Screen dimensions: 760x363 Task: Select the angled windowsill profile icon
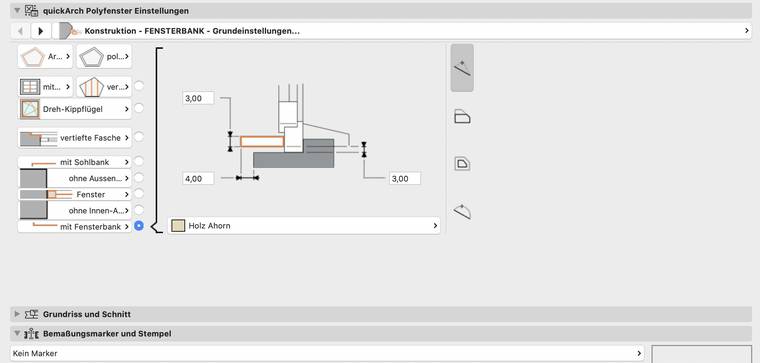tap(462, 212)
